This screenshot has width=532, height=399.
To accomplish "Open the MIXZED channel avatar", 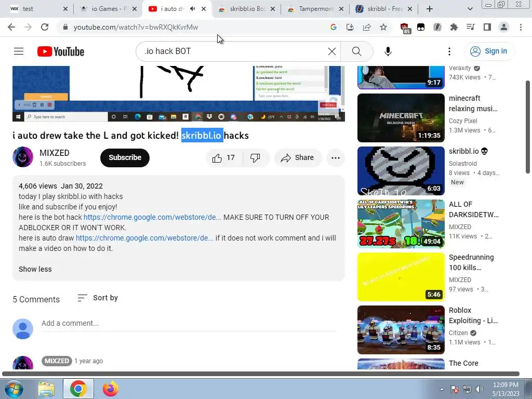I will click(x=23, y=157).
